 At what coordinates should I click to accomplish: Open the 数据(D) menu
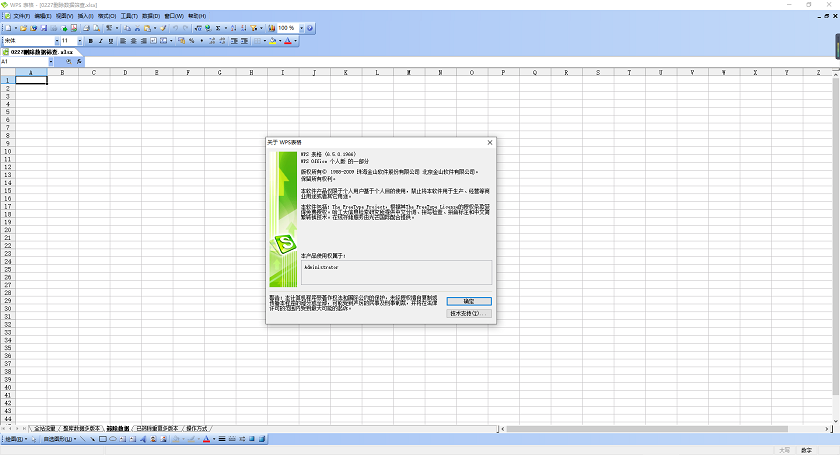point(151,16)
